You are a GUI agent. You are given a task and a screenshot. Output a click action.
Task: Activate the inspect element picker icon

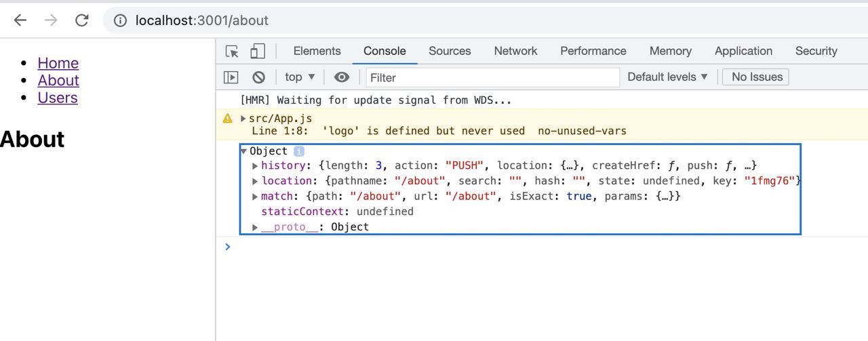(x=233, y=52)
